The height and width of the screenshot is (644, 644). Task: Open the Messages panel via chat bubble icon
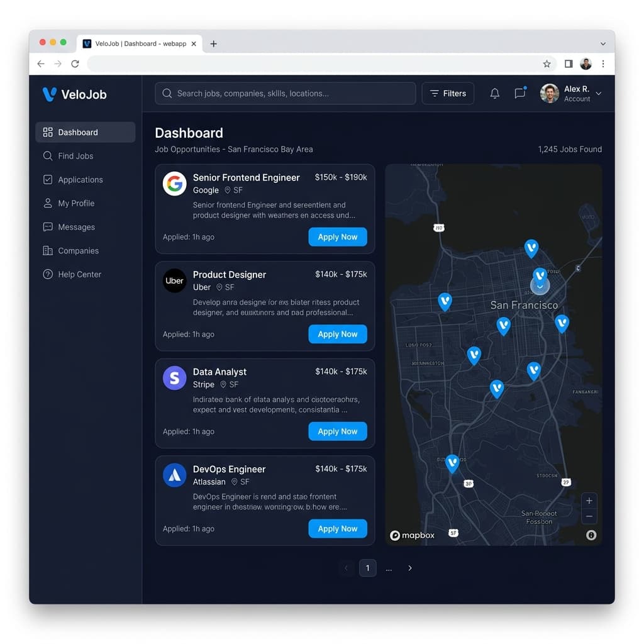coord(520,93)
